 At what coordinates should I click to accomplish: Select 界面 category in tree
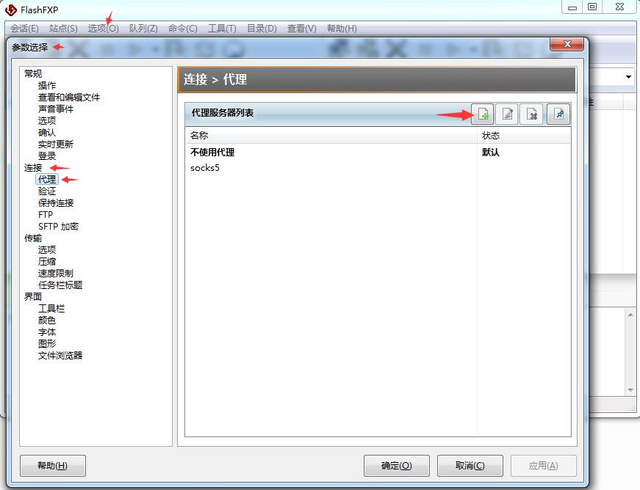[x=33, y=297]
